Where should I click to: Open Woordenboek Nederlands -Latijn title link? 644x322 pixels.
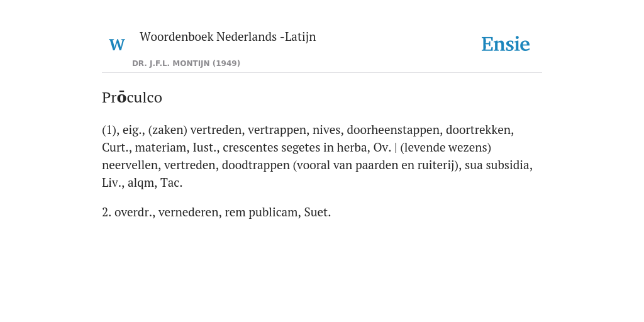pos(228,36)
